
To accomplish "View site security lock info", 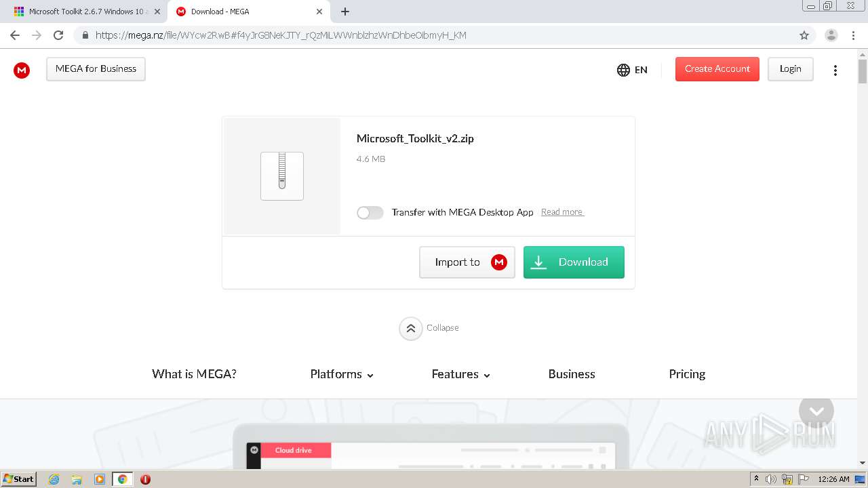I will [85, 35].
